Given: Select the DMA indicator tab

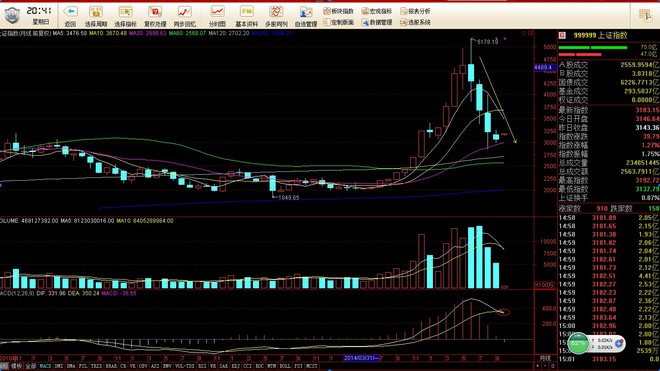Looking at the screenshot, I should coord(71,366).
